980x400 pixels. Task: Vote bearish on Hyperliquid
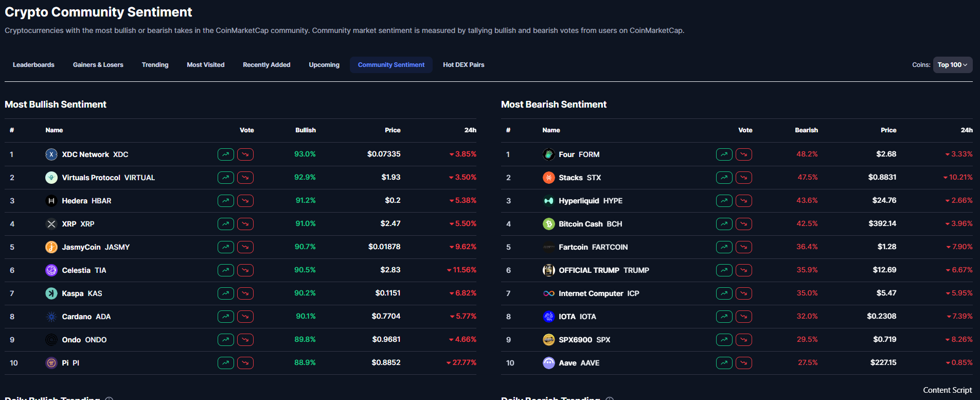[x=744, y=201]
